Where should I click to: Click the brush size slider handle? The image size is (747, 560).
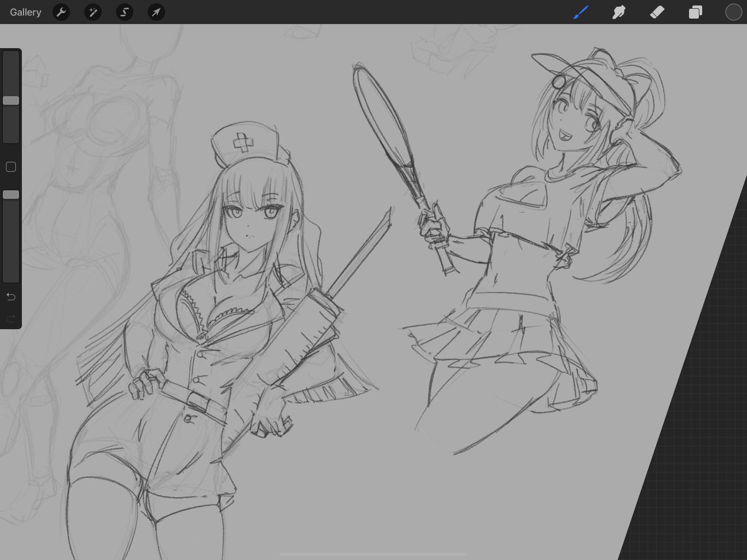click(11, 100)
